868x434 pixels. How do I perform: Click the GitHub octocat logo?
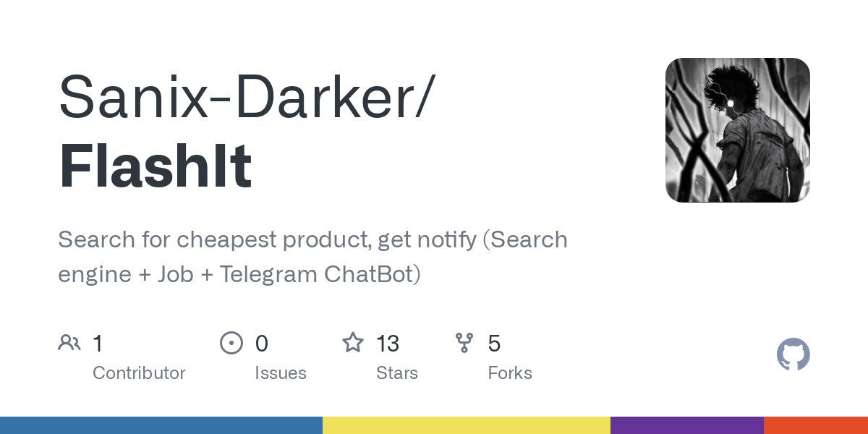pos(793,355)
